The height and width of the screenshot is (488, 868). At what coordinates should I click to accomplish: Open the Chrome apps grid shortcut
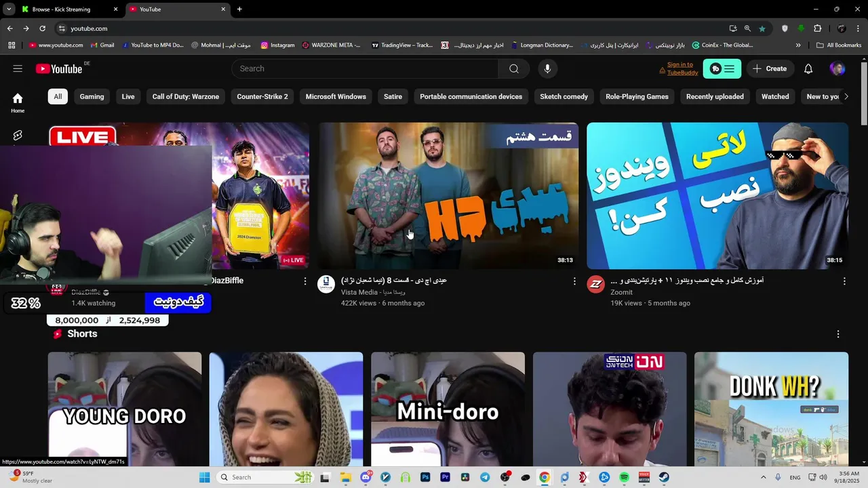point(12,45)
